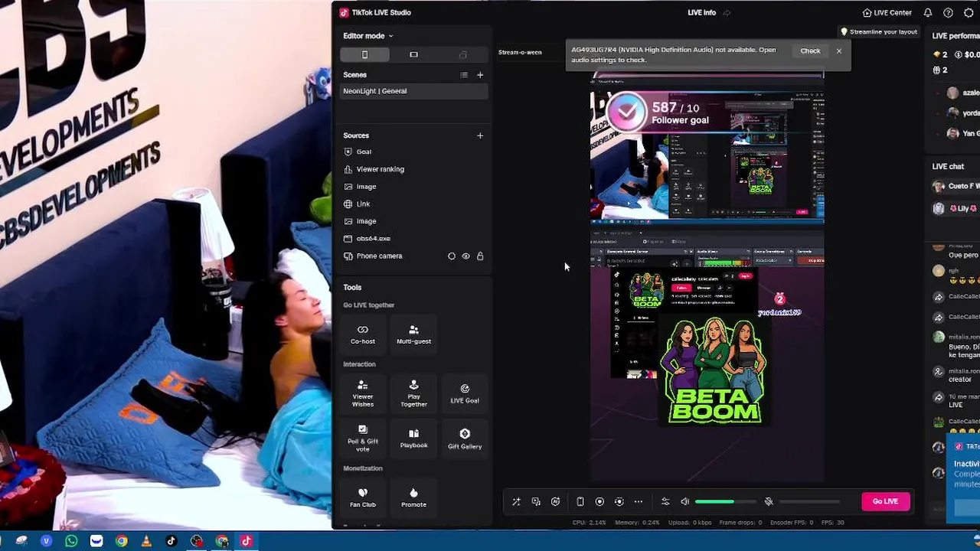The image size is (980, 551).
Task: Open the Poll & Gift vote tool
Action: pos(363,438)
